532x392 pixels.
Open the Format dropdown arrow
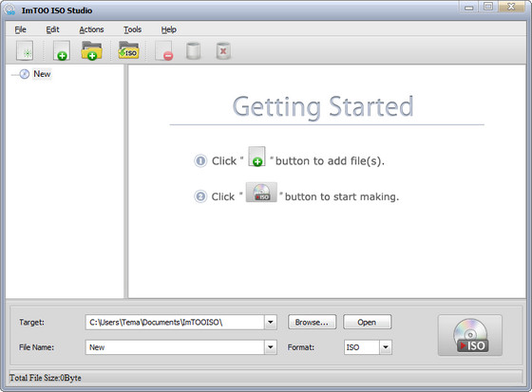386,347
